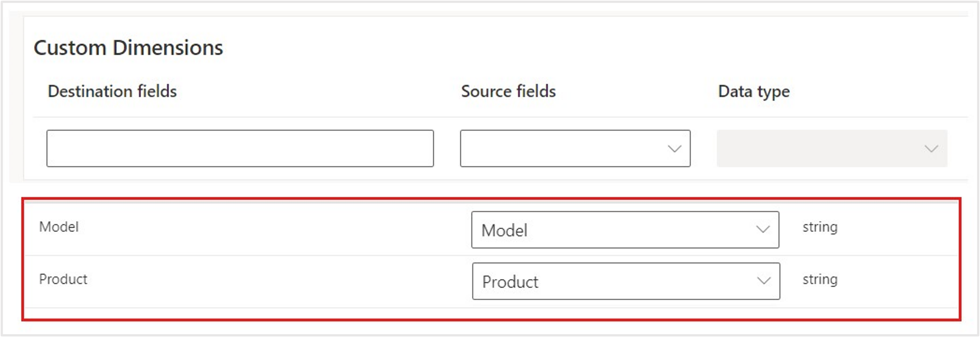
Task: Click the chevron arrow in the Model dropdown
Action: [x=762, y=229]
